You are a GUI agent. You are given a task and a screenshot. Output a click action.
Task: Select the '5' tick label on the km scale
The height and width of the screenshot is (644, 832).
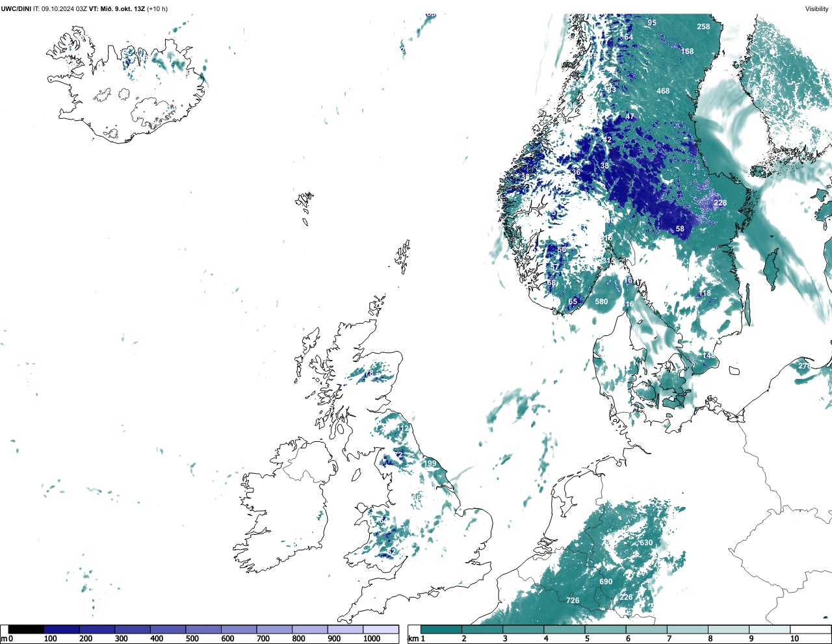(587, 639)
